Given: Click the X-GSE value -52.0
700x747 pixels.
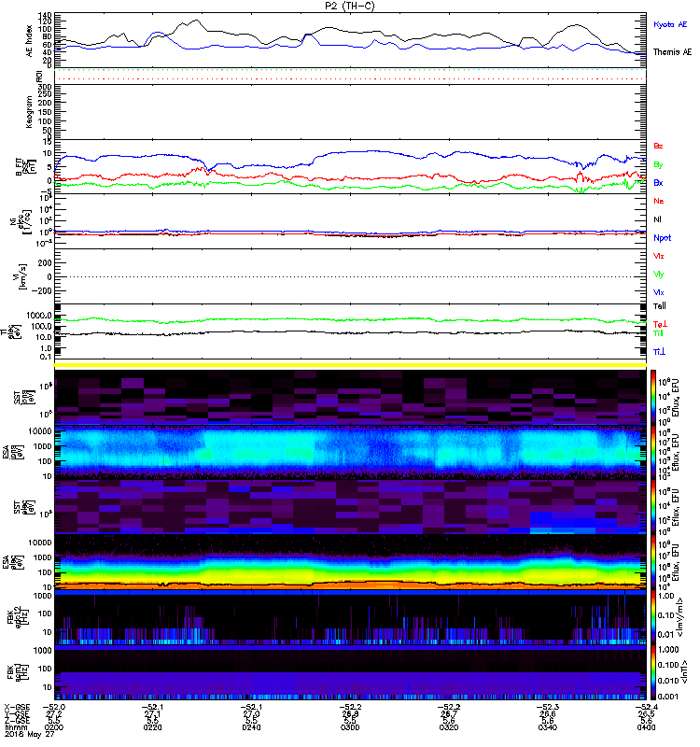Looking at the screenshot, I should click(x=54, y=707).
